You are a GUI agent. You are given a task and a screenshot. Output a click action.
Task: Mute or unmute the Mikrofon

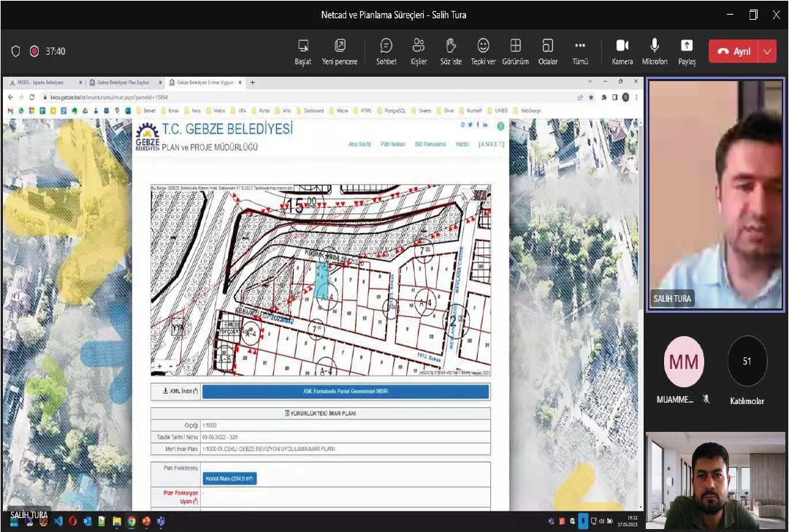point(654,52)
